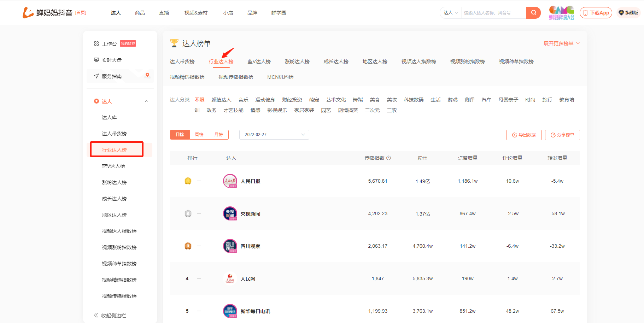This screenshot has height=323, width=644.
Task: Open 达人库 in sidebar
Action: 109,117
